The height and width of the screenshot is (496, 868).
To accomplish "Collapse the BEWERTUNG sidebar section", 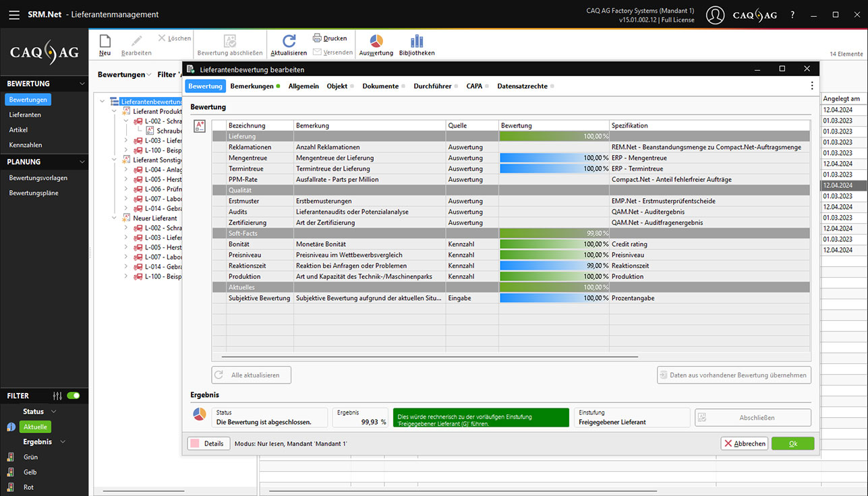I will tap(82, 84).
